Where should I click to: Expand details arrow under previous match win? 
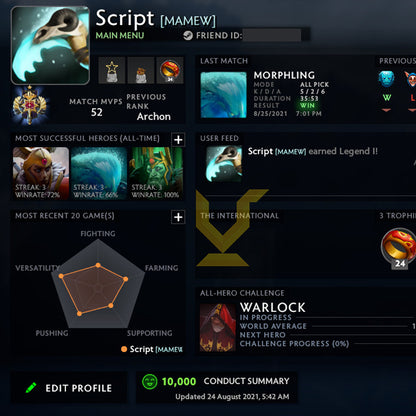point(386,110)
